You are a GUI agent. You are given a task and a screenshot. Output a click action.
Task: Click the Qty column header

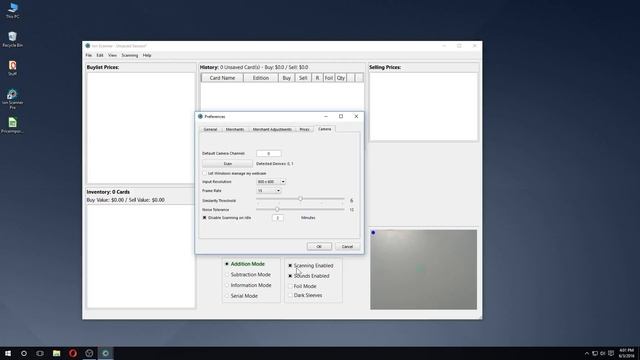(340, 78)
